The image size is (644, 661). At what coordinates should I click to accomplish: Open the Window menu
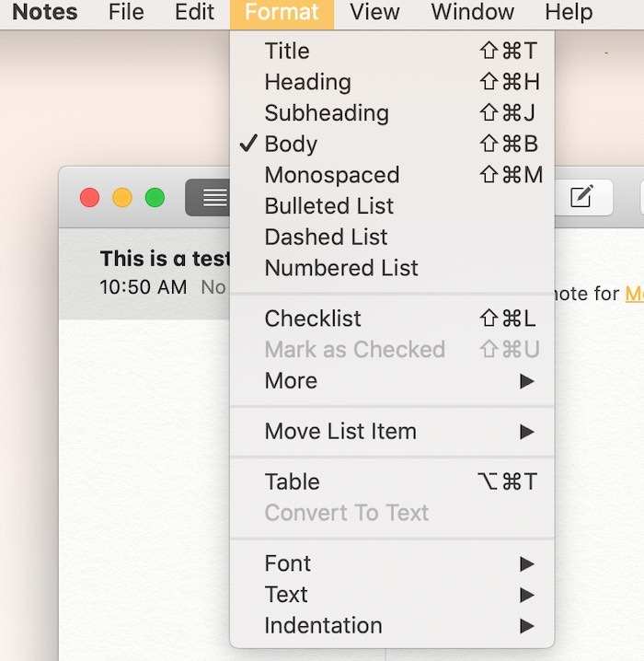[473, 12]
